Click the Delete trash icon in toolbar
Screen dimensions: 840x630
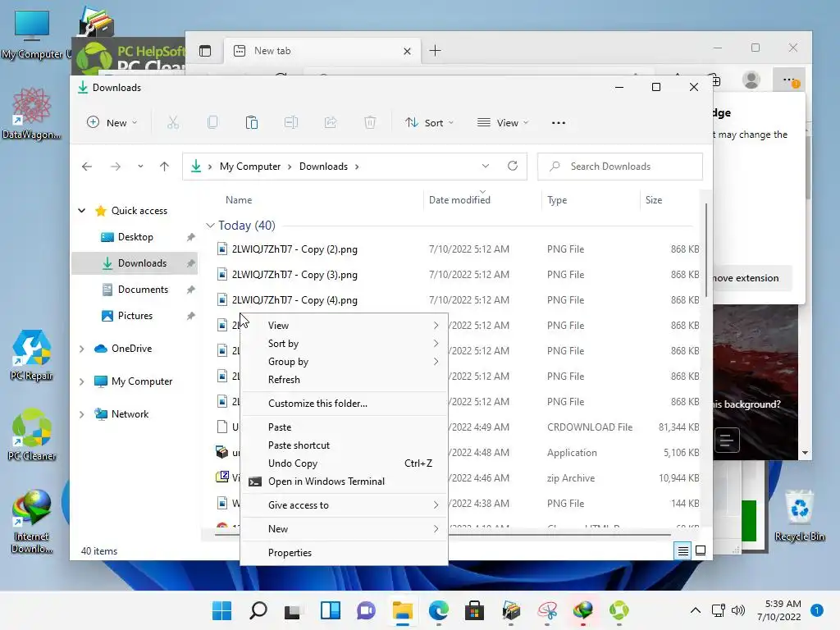370,123
